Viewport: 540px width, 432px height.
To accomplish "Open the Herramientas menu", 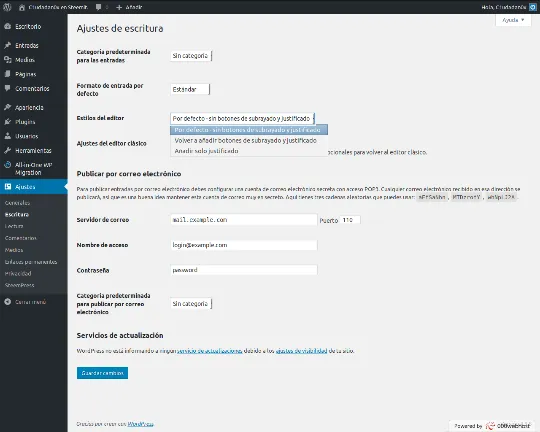I will point(34,151).
